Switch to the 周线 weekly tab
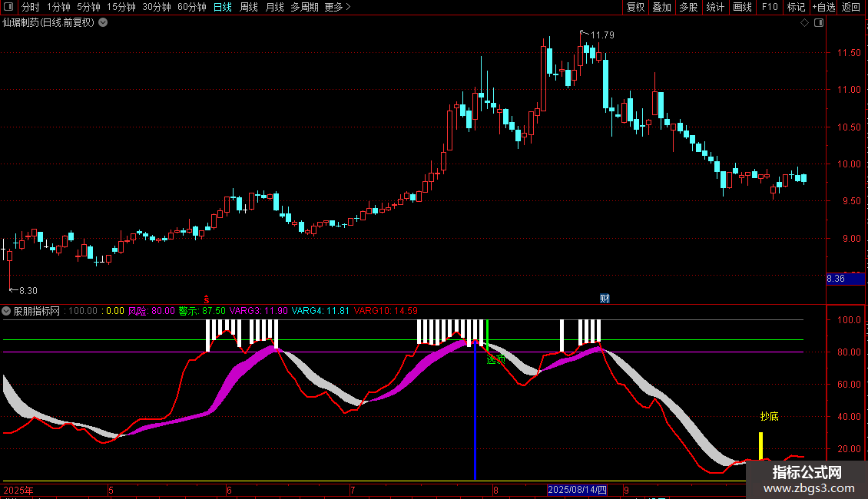The width and height of the screenshot is (868, 499). click(249, 7)
